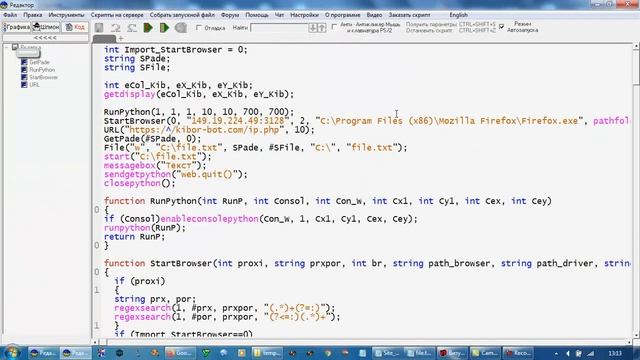This screenshot has height=360, width=640.
Task: Click the second green play icon
Action: click(x=164, y=28)
